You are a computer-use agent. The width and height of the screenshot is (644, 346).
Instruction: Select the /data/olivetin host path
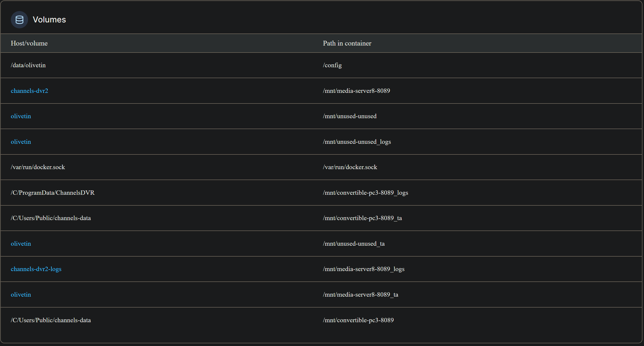(28, 65)
